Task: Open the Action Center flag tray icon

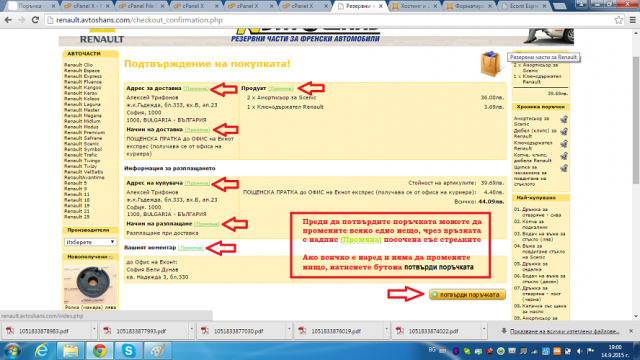Action: pyautogui.click(x=591, y=351)
